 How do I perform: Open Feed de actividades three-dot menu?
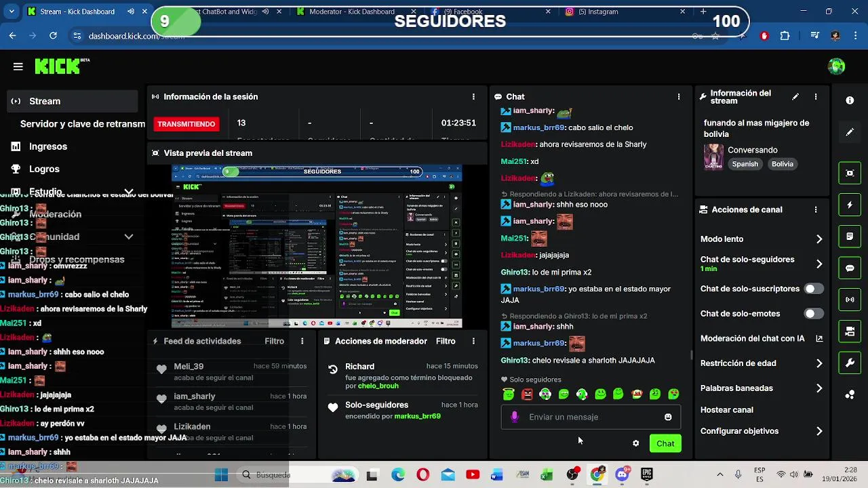[x=302, y=341]
